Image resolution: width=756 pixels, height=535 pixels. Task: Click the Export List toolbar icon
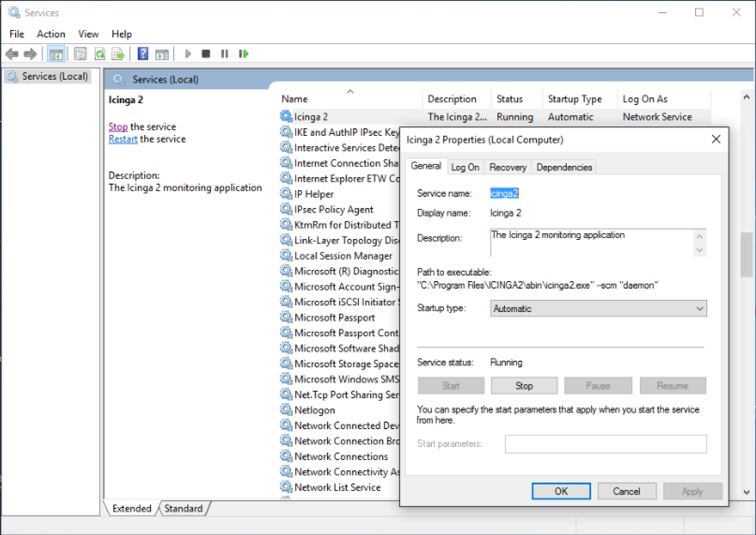tap(118, 54)
